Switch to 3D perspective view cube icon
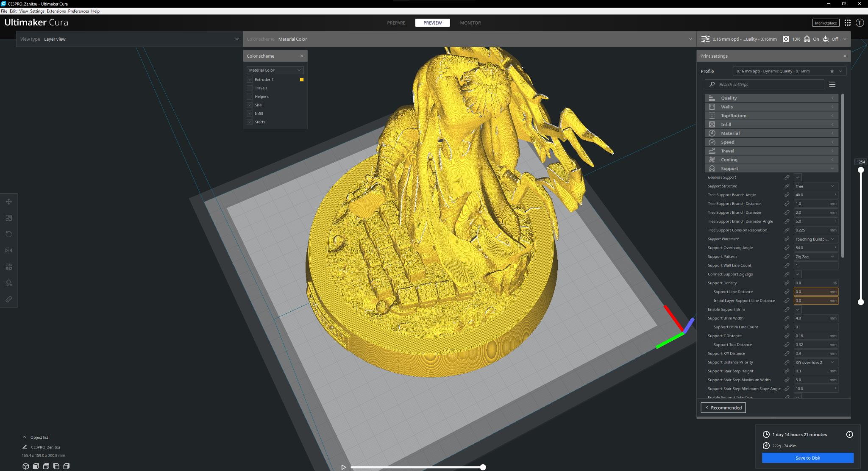The image size is (868, 471). (26, 466)
